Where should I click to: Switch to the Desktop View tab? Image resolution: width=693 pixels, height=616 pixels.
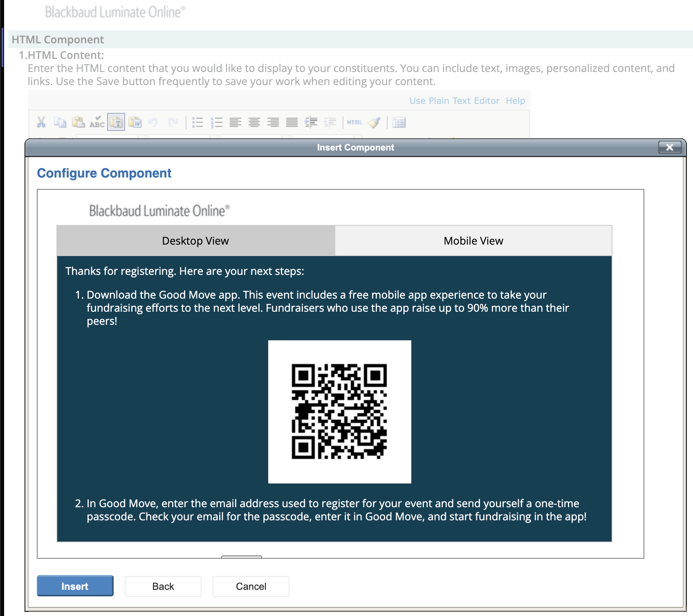195,241
